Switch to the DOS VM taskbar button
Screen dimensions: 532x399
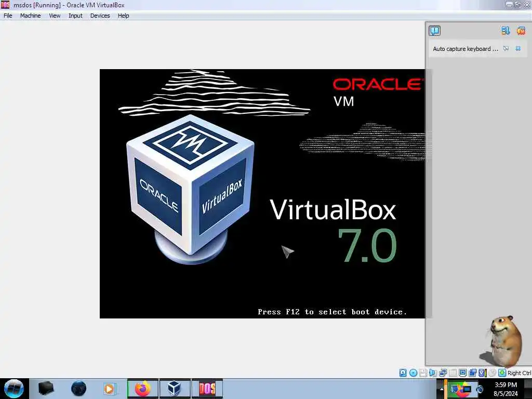(207, 389)
